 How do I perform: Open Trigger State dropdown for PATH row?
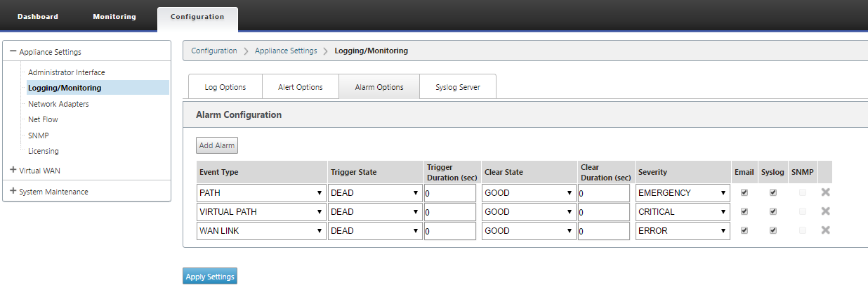point(375,193)
